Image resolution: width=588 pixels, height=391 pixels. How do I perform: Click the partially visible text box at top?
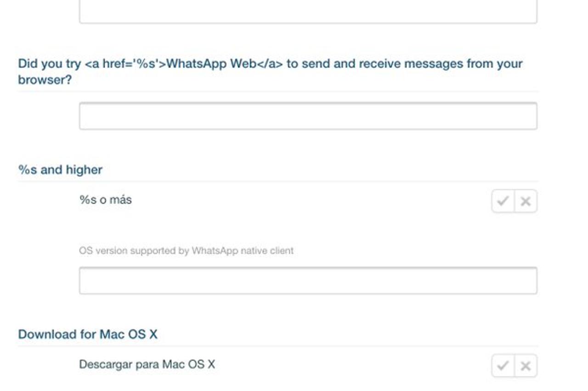coord(308,11)
